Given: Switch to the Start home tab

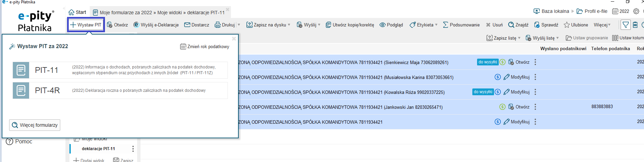Looking at the screenshot, I should 77,12.
